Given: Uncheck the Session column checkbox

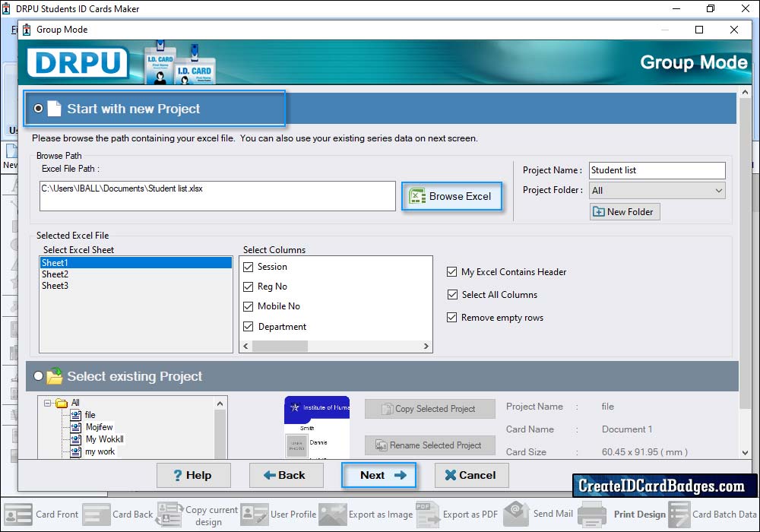Looking at the screenshot, I should coord(249,267).
